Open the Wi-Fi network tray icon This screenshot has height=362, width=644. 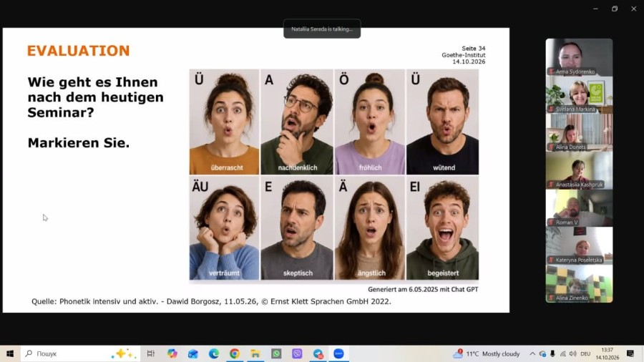(x=562, y=353)
